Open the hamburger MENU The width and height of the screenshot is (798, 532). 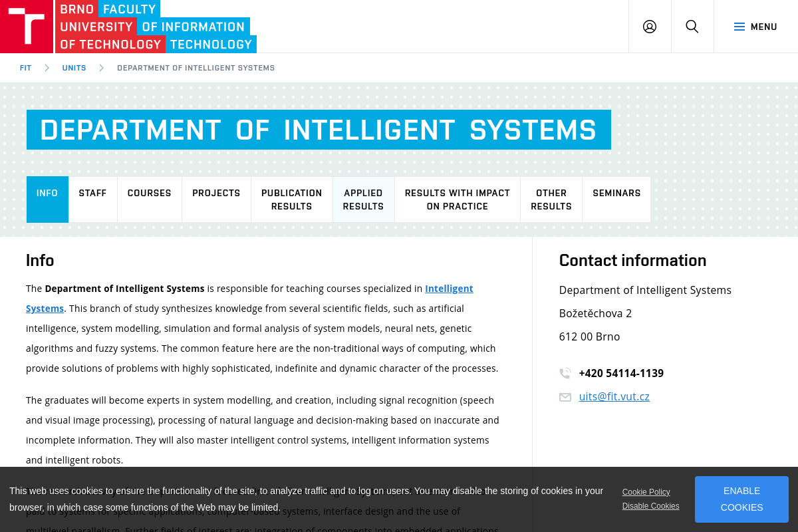pyautogui.click(x=755, y=27)
